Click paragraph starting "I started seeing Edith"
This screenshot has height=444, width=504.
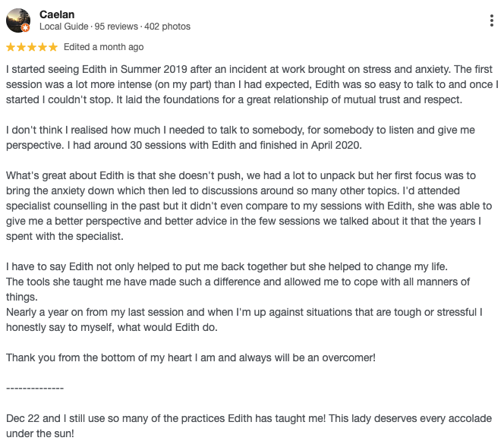(251, 83)
